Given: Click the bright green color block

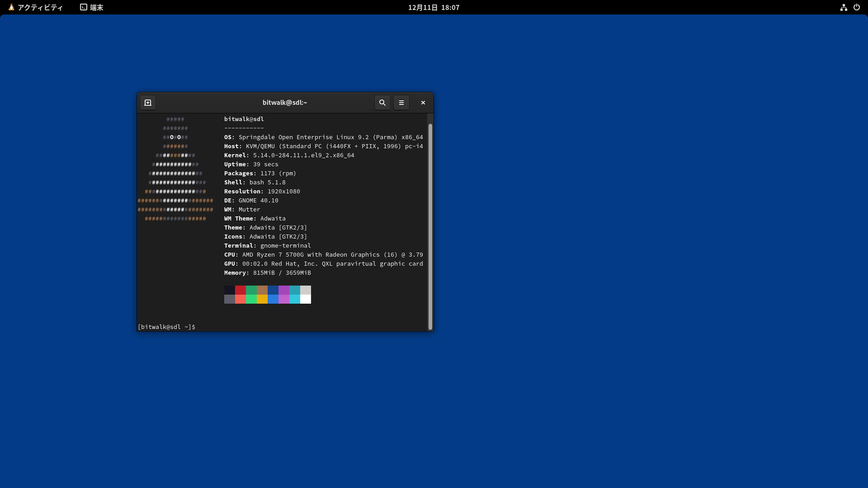Looking at the screenshot, I should 251,299.
